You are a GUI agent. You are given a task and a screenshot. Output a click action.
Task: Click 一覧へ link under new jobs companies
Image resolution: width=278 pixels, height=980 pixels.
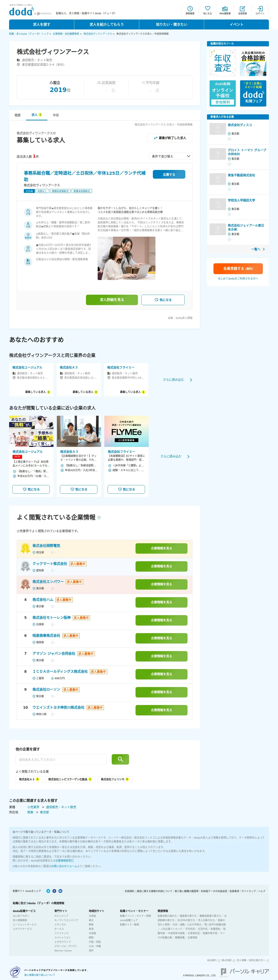click(258, 249)
